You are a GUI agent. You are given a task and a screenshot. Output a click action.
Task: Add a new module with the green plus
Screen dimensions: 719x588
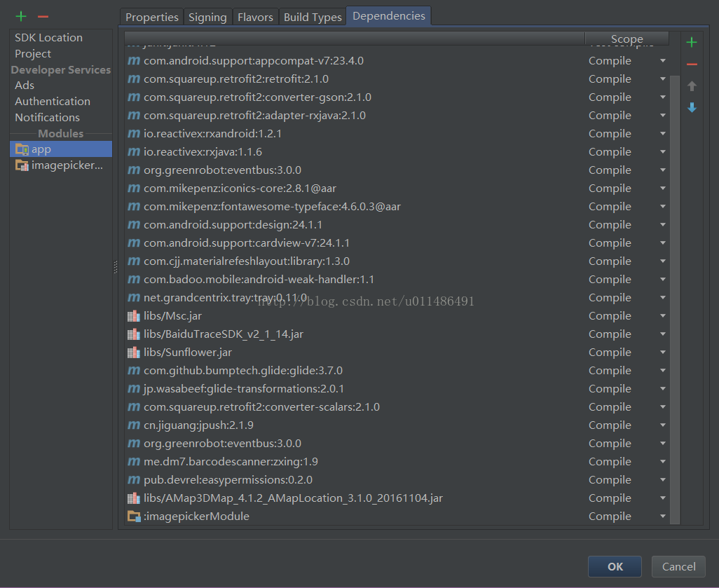pos(20,17)
